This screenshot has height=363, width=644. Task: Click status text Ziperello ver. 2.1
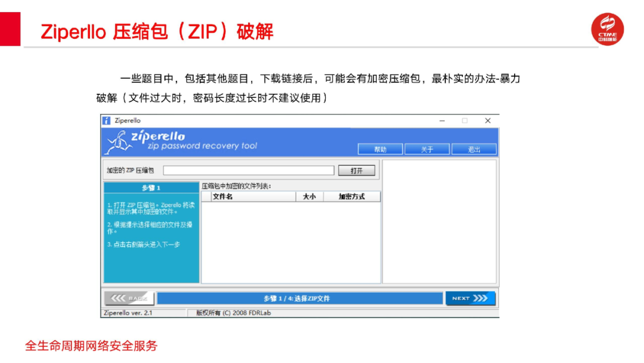128,313
